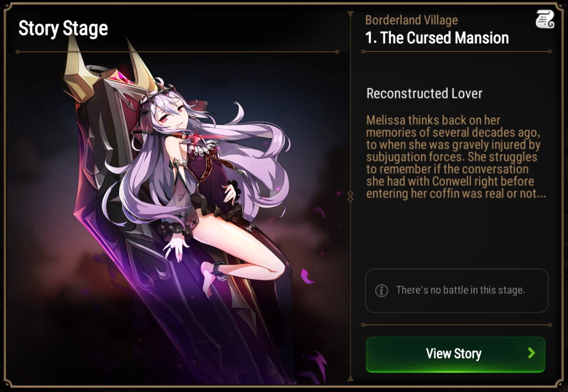This screenshot has width=568, height=392.
Task: Click the diamond ornament on the vertical divider
Action: tap(350, 196)
